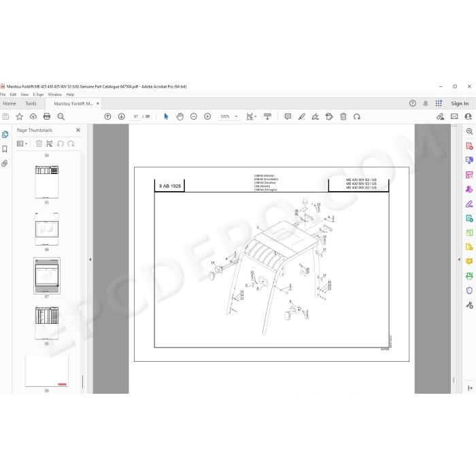Rotate thumbnail clockwise

71,143
